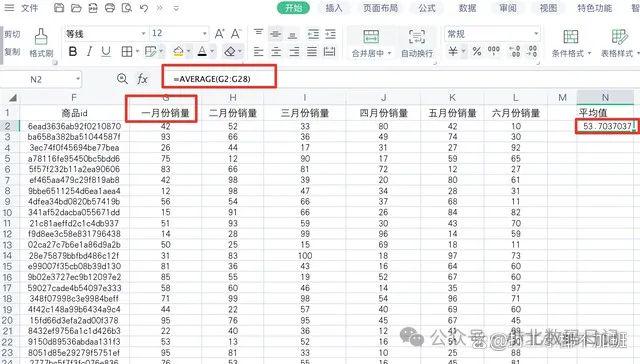Toggle Italic formatting
Viewport: 640px width, 364px height.
[89, 51]
